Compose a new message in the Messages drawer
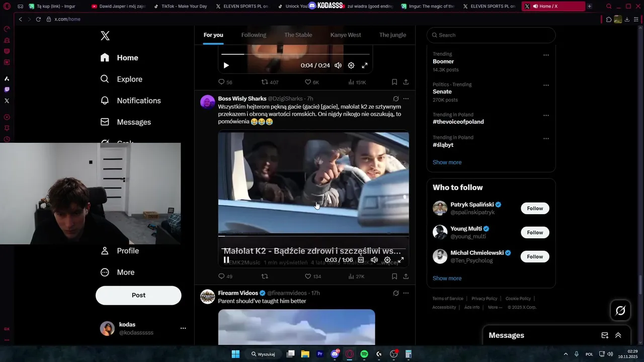This screenshot has width=644, height=362. coord(605,335)
